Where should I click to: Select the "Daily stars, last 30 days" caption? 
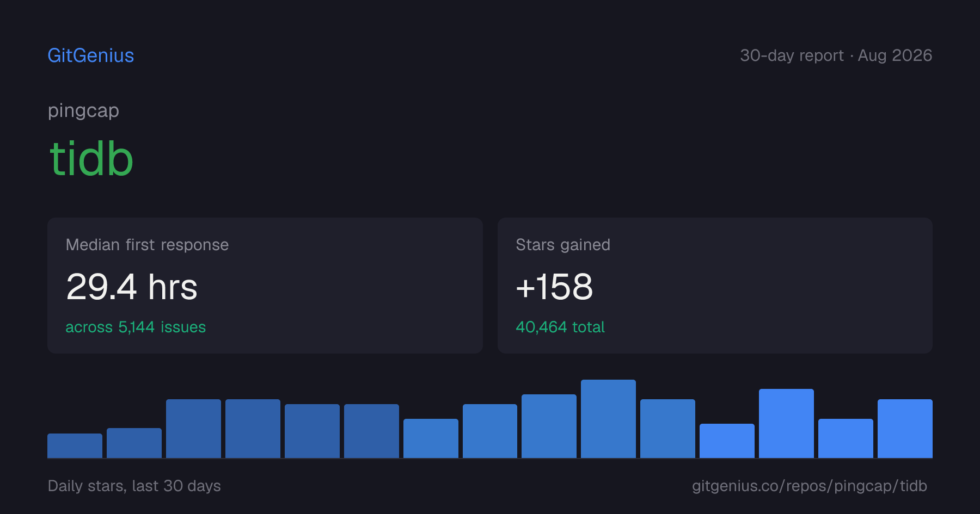pos(134,486)
